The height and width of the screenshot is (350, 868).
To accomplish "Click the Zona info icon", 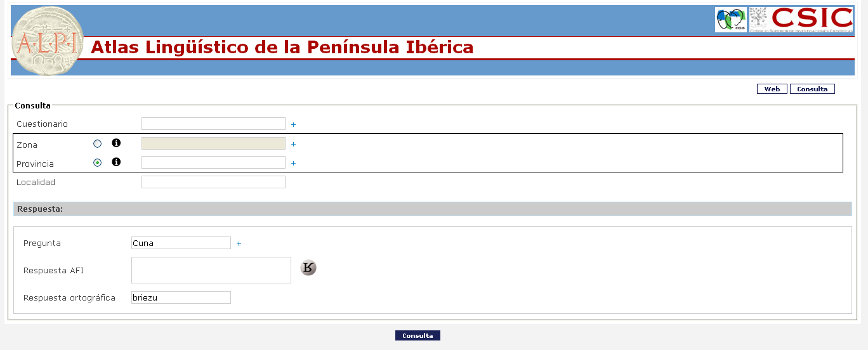I will (x=116, y=143).
